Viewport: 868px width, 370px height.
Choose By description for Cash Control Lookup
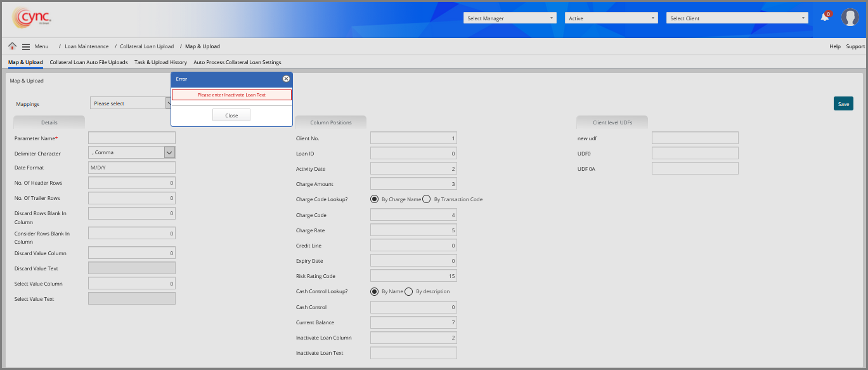(x=409, y=292)
